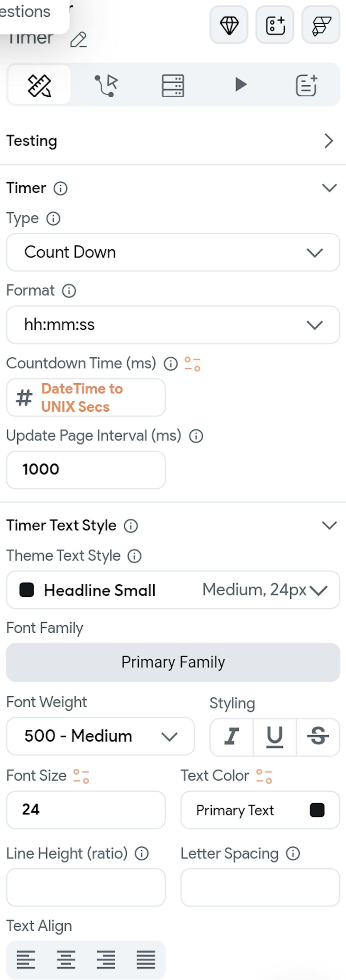Screen dimensions: 346x980
Task: Click the diamond icon at top right
Action: [x=229, y=26]
